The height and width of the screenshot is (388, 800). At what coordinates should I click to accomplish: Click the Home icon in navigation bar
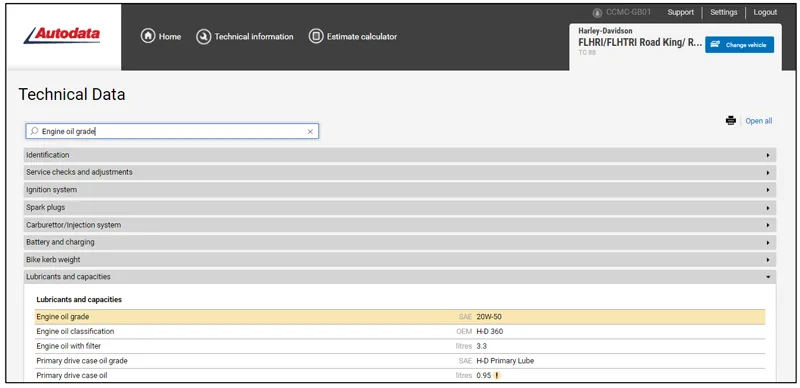148,36
